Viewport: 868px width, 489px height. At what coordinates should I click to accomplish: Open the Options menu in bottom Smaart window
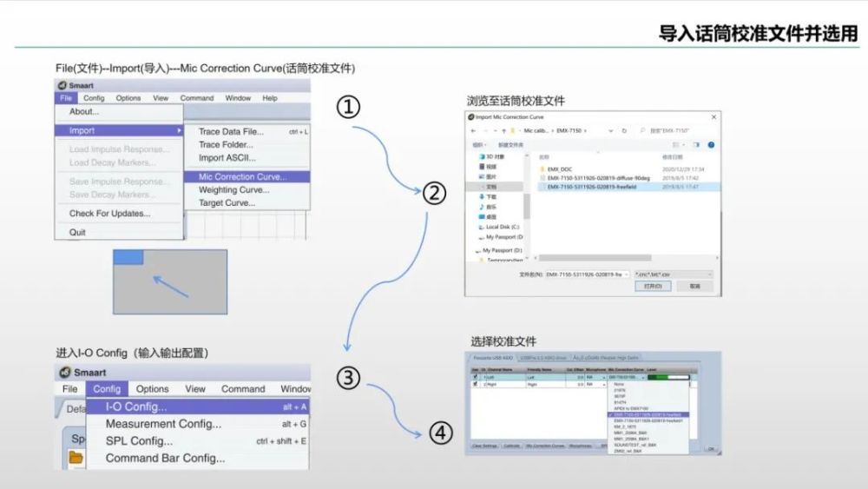point(152,389)
